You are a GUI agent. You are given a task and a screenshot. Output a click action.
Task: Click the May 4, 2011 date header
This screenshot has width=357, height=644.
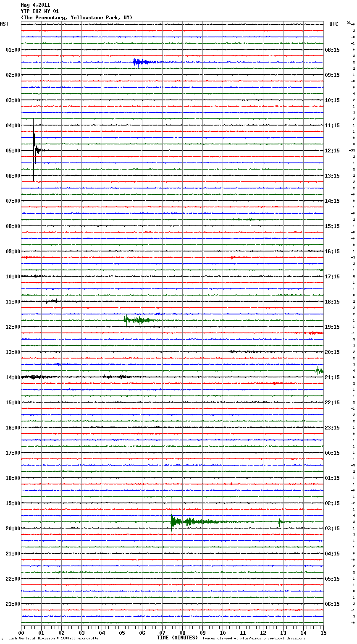35,5
